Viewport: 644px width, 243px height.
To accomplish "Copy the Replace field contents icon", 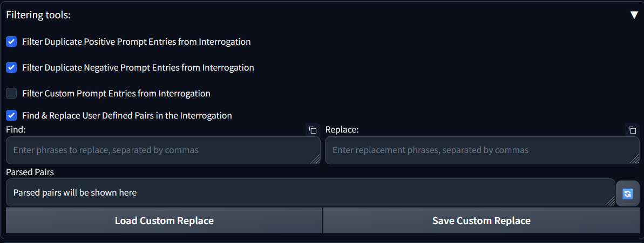I will 632,130.
